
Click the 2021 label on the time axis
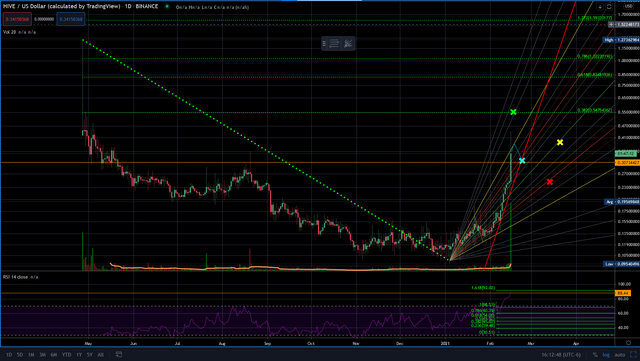(x=445, y=344)
